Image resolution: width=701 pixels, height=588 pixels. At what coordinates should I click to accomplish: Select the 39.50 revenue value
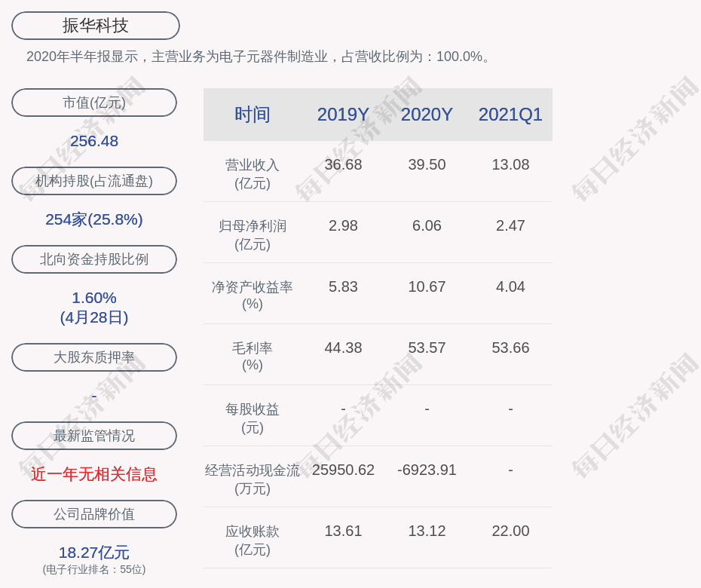pos(427,164)
